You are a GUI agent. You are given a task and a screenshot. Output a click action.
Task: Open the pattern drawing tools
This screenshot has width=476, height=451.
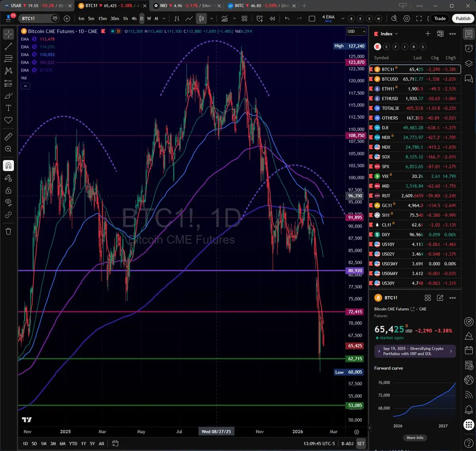coord(8,71)
